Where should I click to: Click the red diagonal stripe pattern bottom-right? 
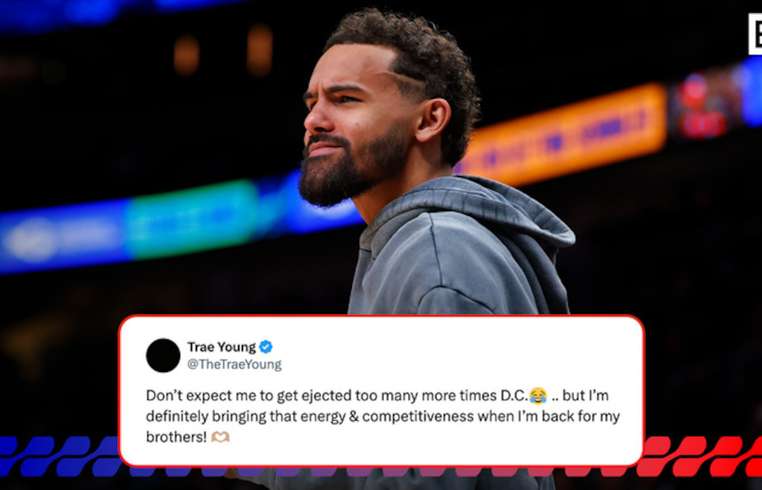click(x=700, y=457)
